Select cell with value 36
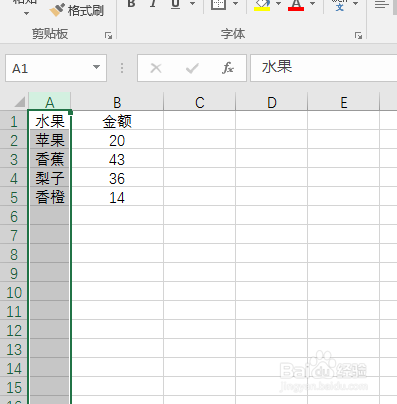The image size is (397, 404). pos(117,178)
